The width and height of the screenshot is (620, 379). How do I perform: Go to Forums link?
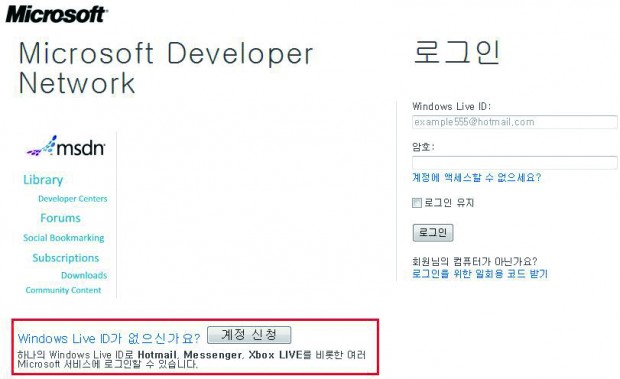point(60,218)
